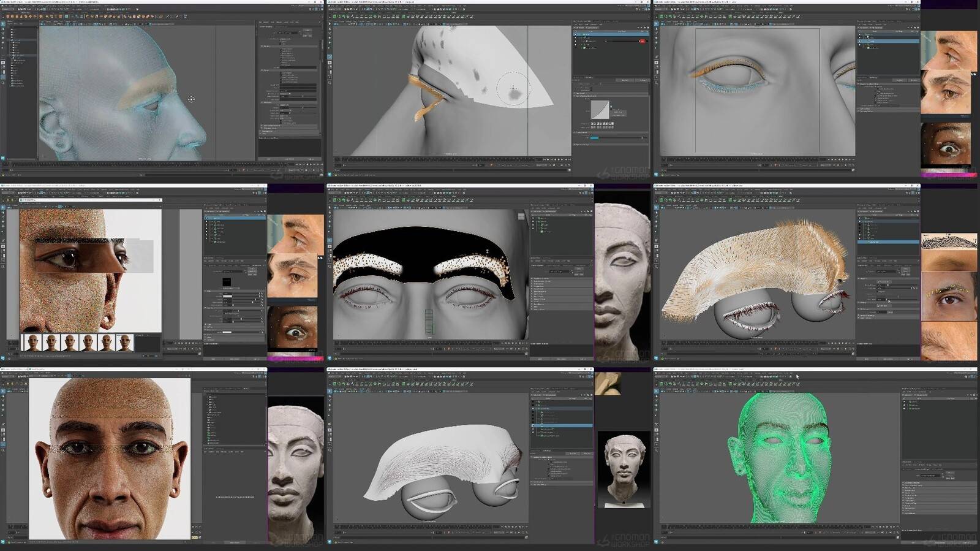The width and height of the screenshot is (980, 551).
Task: Select highlighted blue description row in eyelash-painting window
Action: pos(611,34)
